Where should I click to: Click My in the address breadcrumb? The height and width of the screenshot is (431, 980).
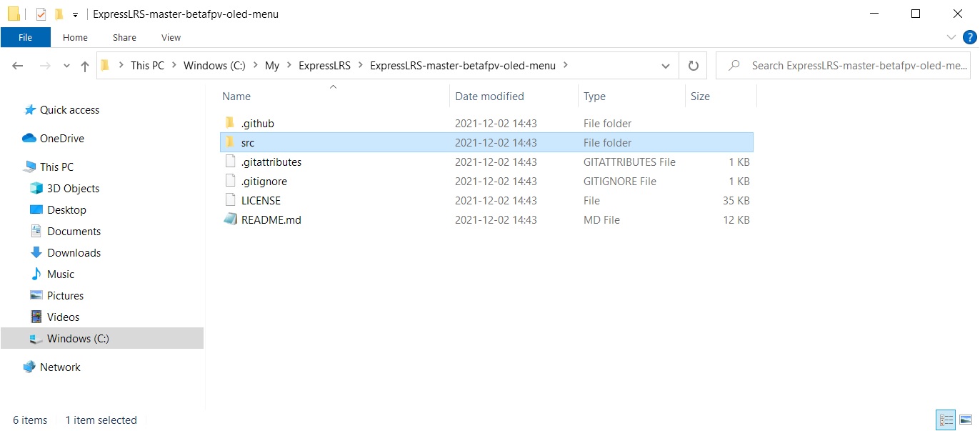pos(272,65)
